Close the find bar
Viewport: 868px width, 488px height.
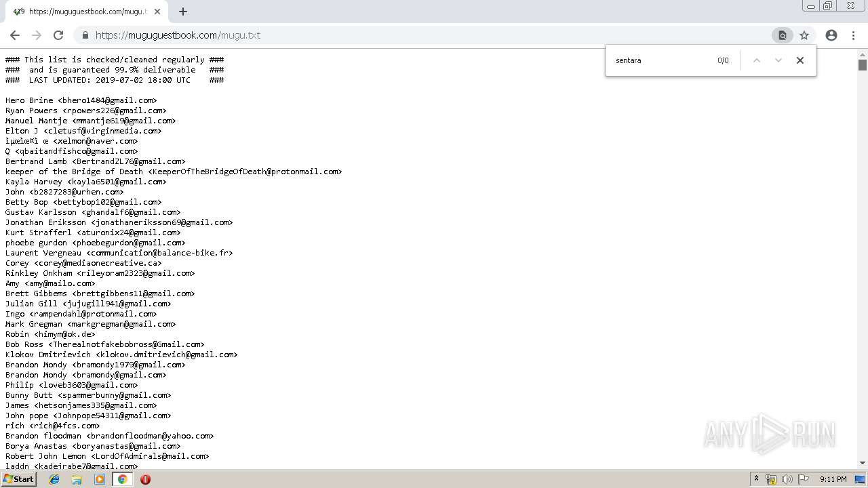pyautogui.click(x=800, y=60)
